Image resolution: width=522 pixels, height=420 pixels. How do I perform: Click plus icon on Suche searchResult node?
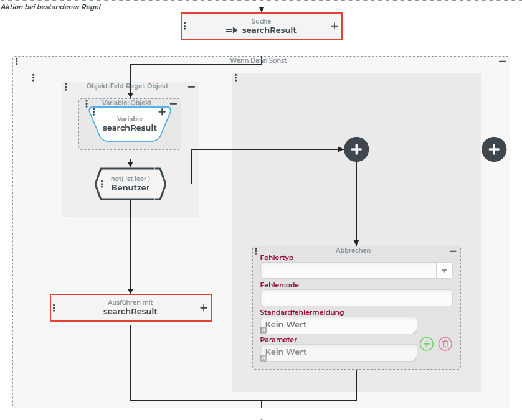pyautogui.click(x=335, y=26)
